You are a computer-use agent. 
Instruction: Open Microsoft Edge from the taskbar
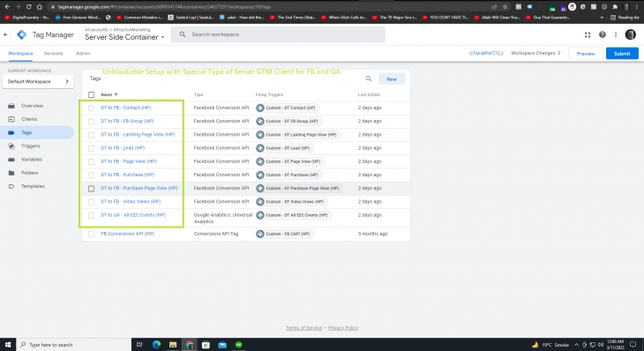point(156,345)
